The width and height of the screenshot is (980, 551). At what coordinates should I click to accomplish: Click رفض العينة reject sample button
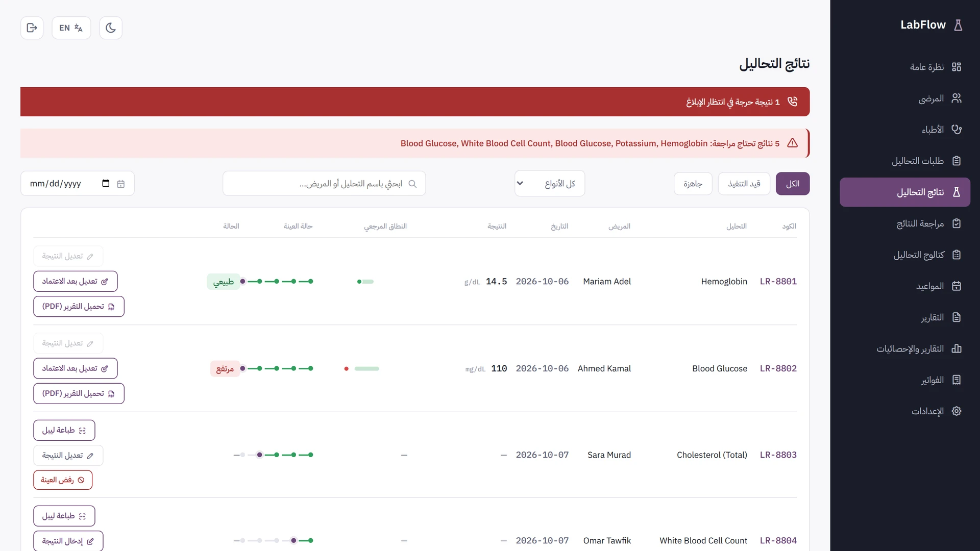pos(63,480)
